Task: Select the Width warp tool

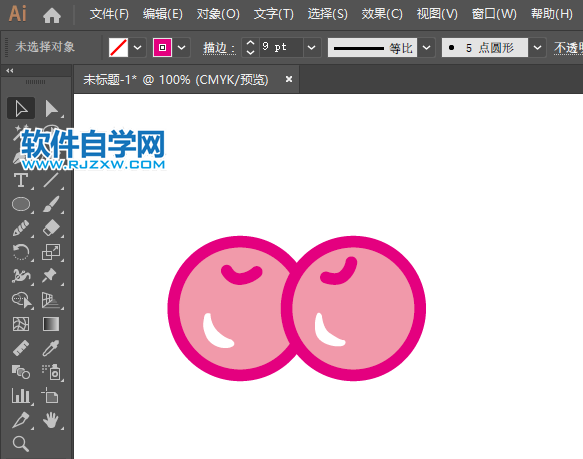Action: [x=21, y=276]
